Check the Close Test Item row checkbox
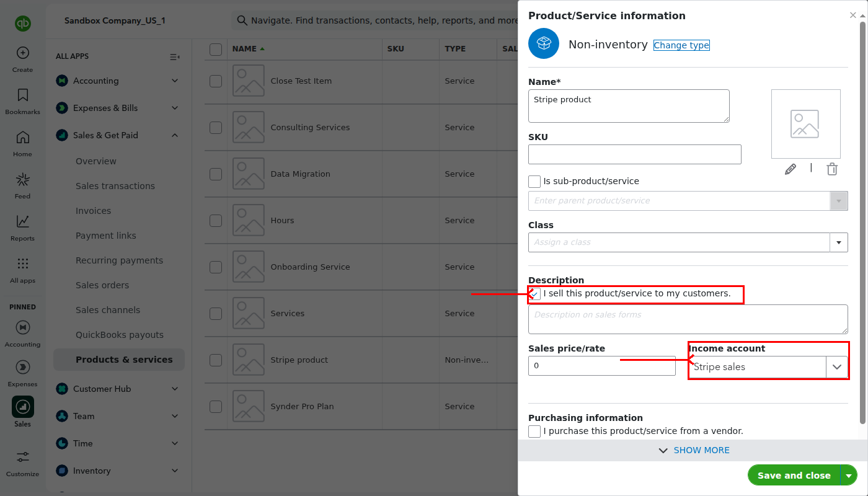The height and width of the screenshot is (496, 868). coord(216,81)
